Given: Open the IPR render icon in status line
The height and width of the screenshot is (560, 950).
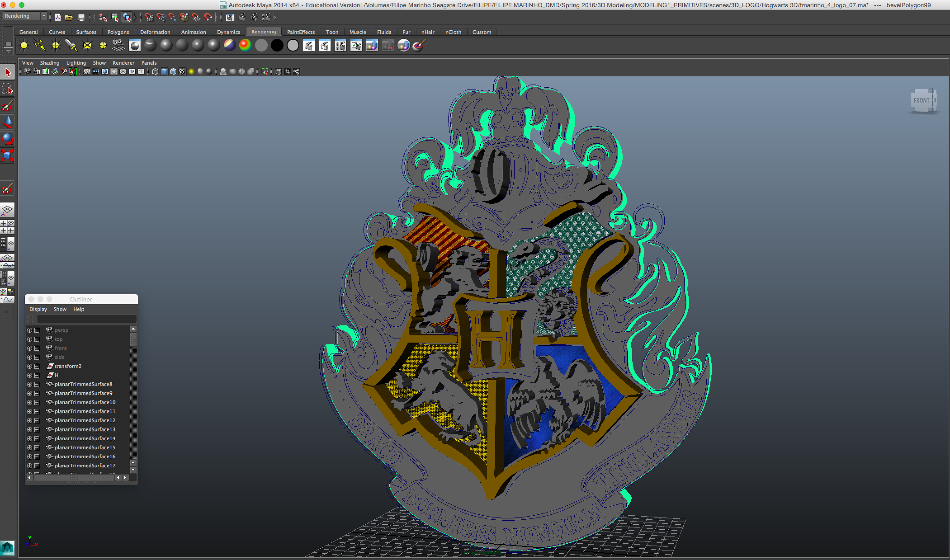Looking at the screenshot, I should coord(254,17).
